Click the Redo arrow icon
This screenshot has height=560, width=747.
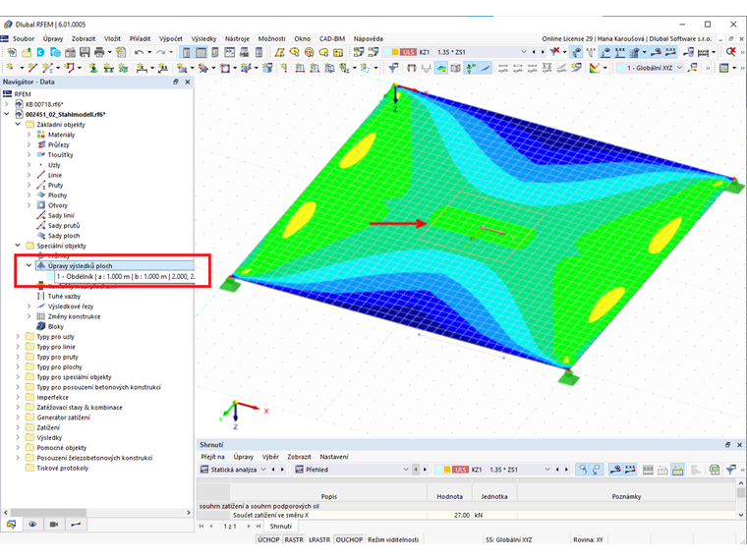(160, 52)
